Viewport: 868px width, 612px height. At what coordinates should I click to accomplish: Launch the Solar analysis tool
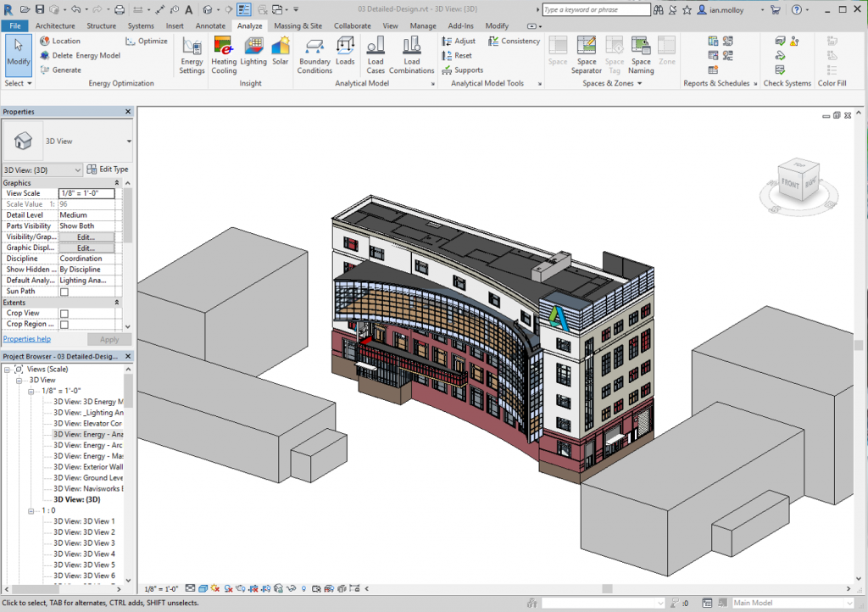point(280,51)
